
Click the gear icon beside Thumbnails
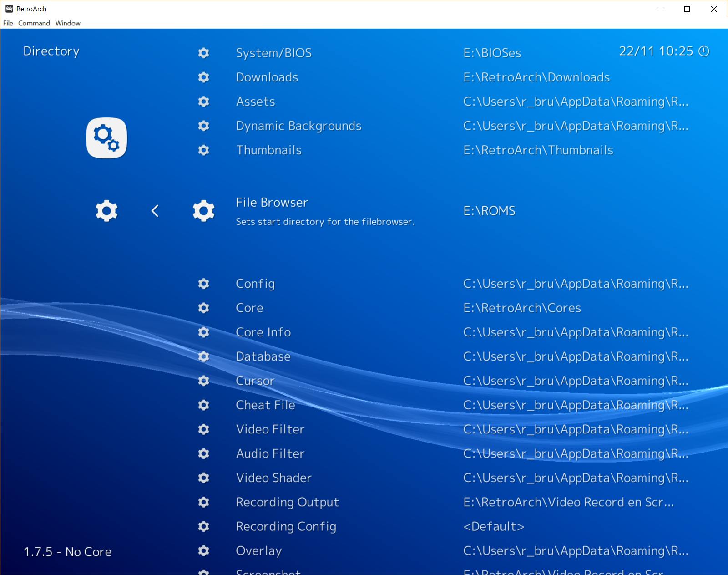tap(203, 150)
